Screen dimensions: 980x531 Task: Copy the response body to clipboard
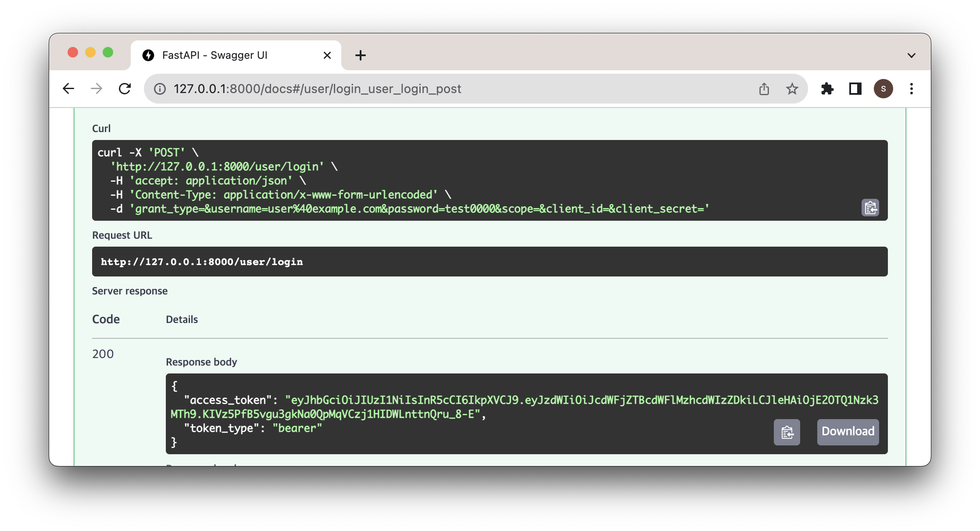(787, 432)
